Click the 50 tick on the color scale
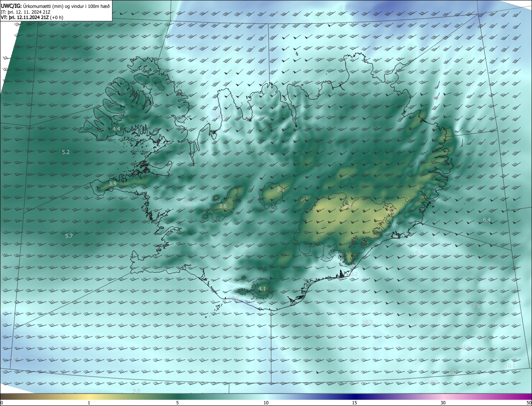Image resolution: width=532 pixels, height=406 pixels. (529, 403)
